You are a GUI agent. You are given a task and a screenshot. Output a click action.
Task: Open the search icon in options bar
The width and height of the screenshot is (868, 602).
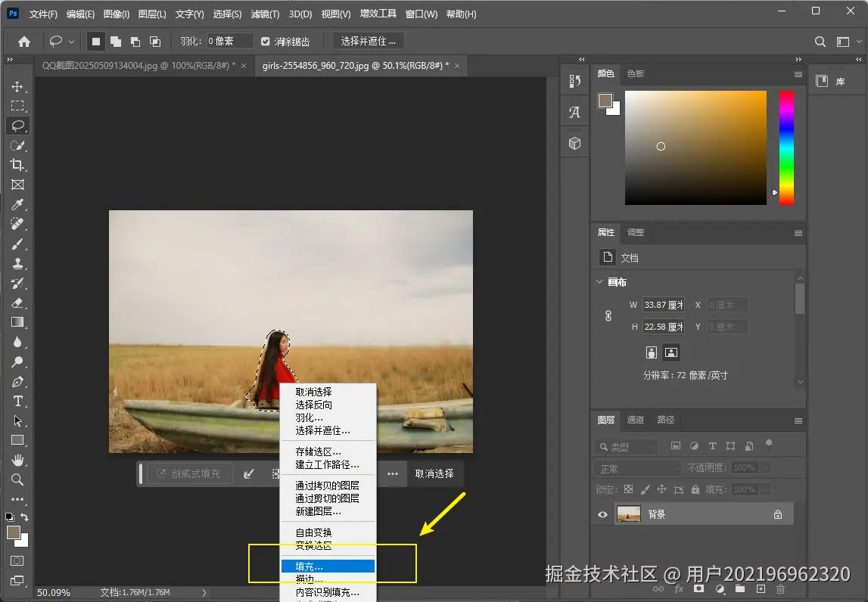coord(820,42)
